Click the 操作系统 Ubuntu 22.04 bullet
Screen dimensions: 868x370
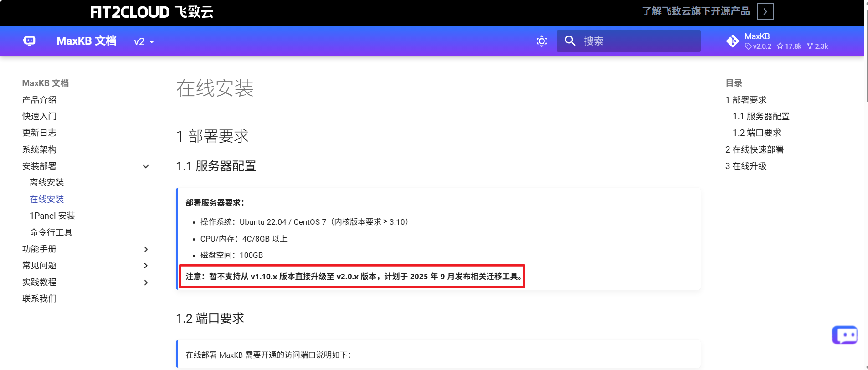point(306,222)
